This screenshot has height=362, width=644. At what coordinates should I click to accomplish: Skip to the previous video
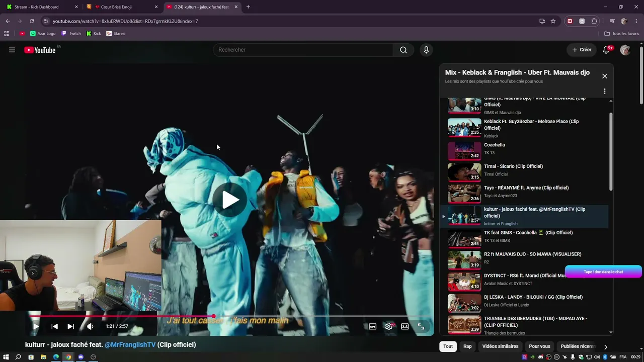(54, 326)
